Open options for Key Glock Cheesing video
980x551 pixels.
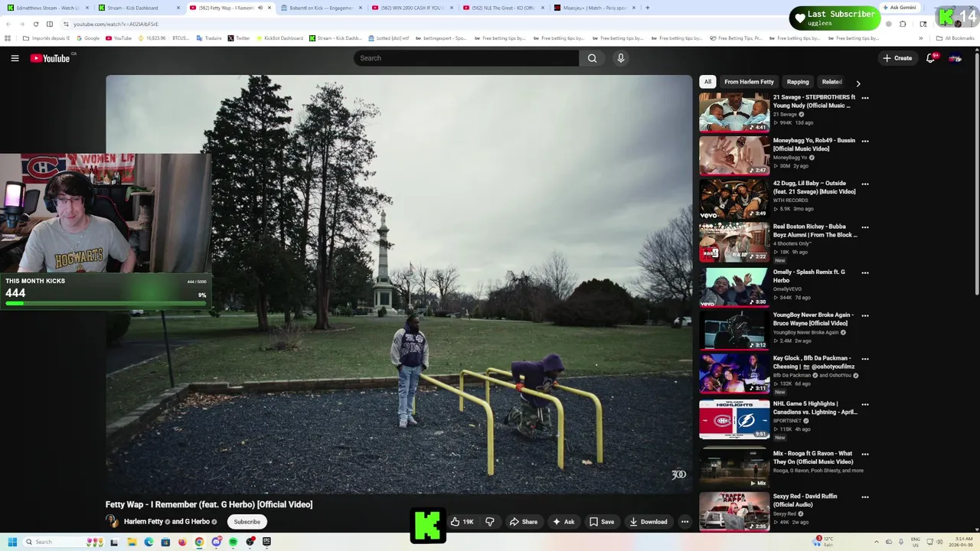click(x=865, y=358)
